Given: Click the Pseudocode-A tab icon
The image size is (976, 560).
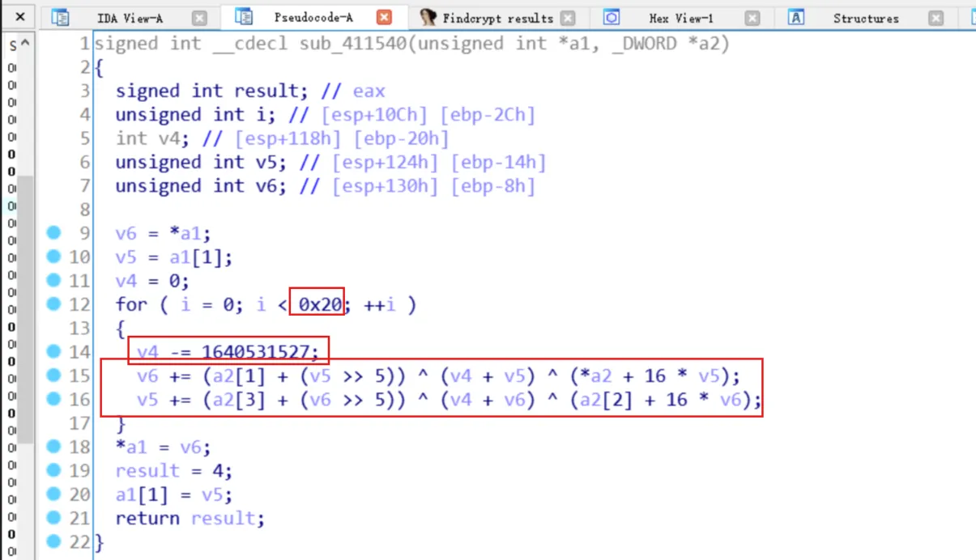Looking at the screenshot, I should [243, 17].
